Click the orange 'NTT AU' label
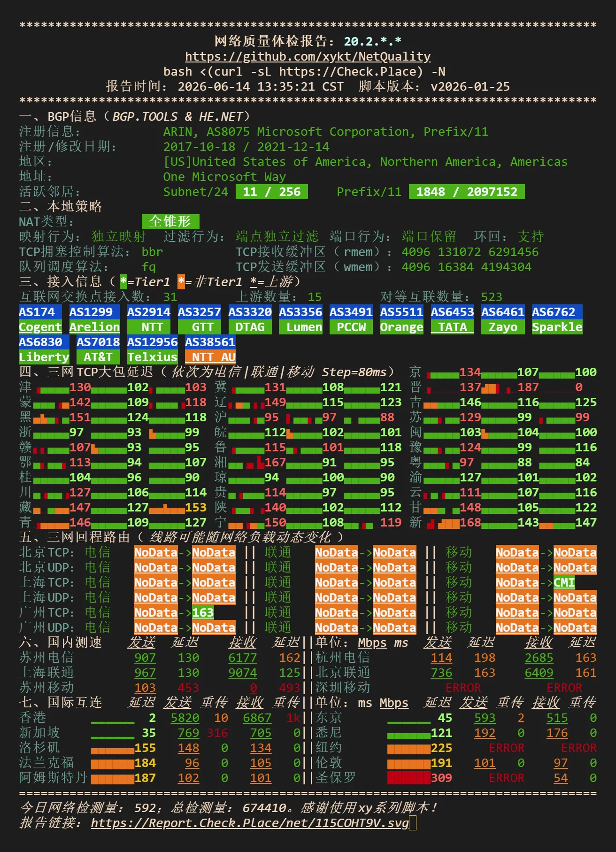The image size is (616, 852). [x=210, y=357]
